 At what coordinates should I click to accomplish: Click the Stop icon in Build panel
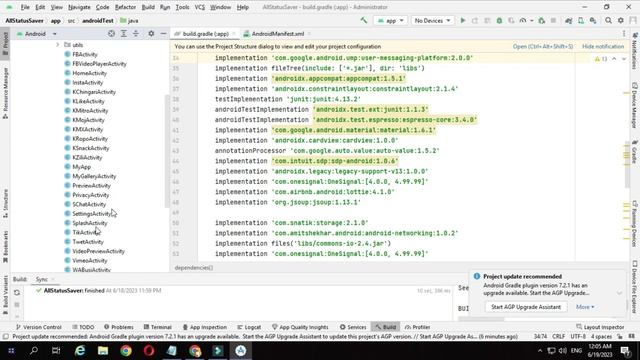point(17,304)
